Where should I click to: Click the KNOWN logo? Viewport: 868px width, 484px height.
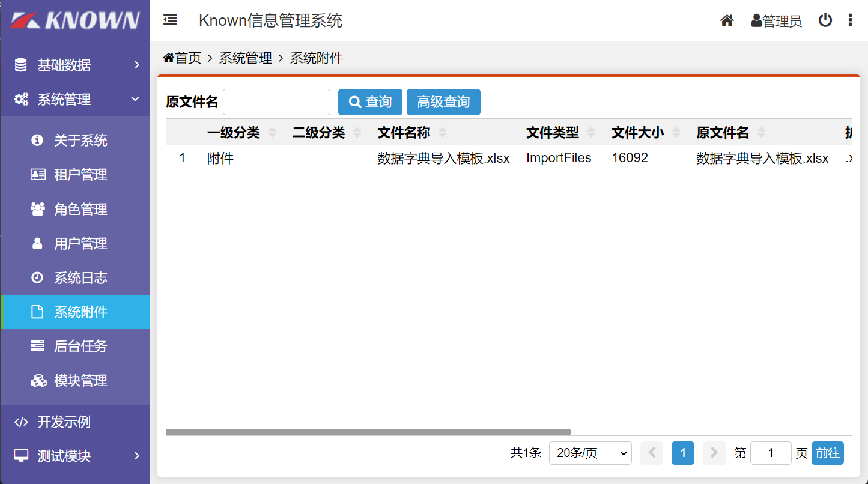(74, 20)
